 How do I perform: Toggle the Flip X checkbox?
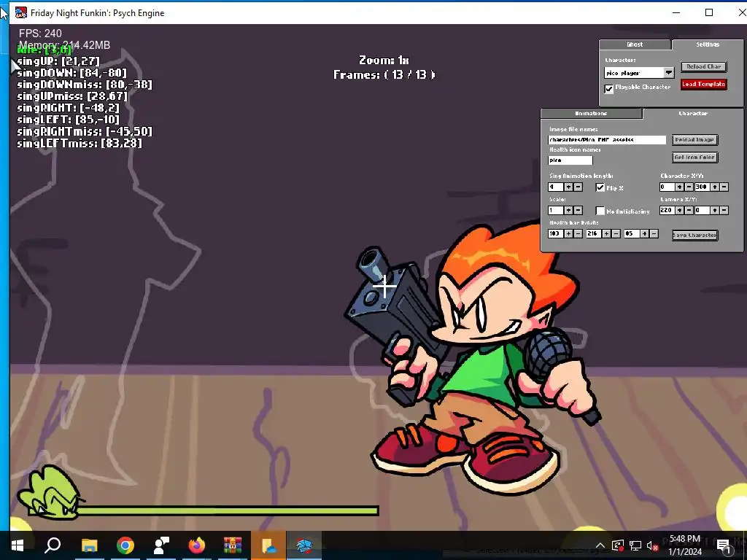(600, 187)
